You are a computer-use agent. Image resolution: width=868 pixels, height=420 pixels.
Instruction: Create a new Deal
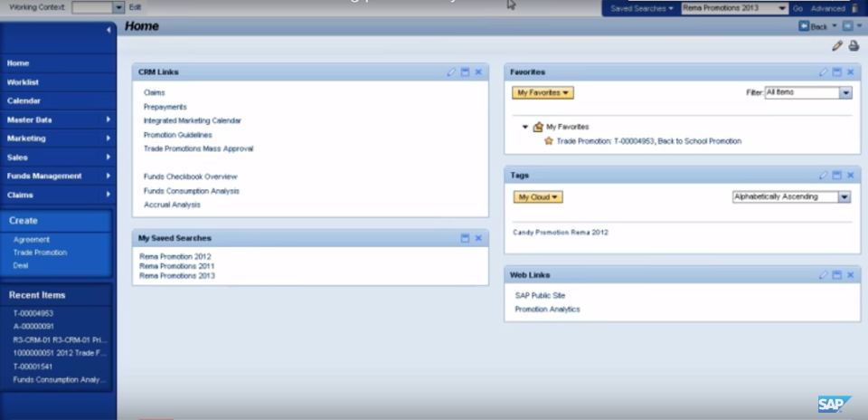pyautogui.click(x=21, y=265)
